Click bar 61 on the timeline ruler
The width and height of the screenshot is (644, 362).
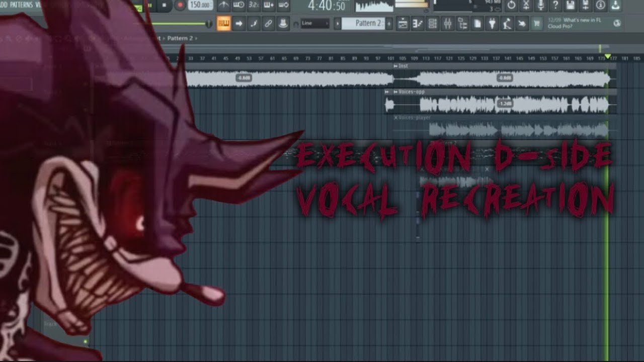(x=273, y=58)
